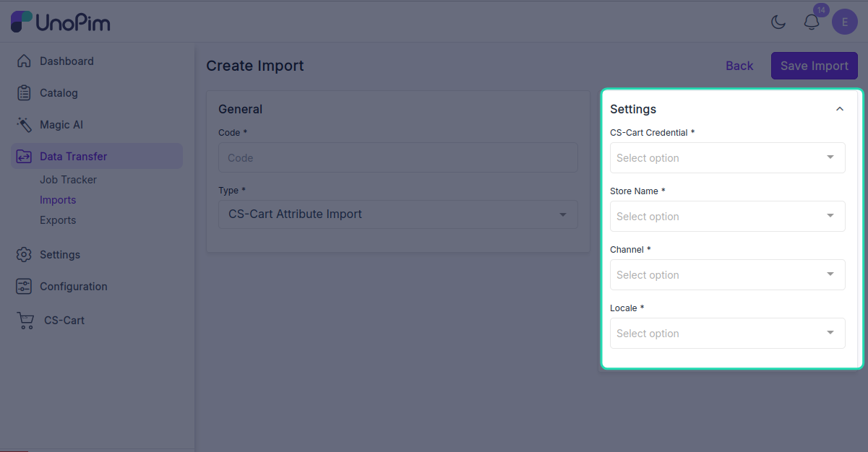
Task: Open the Locale dropdown
Action: [728, 333]
